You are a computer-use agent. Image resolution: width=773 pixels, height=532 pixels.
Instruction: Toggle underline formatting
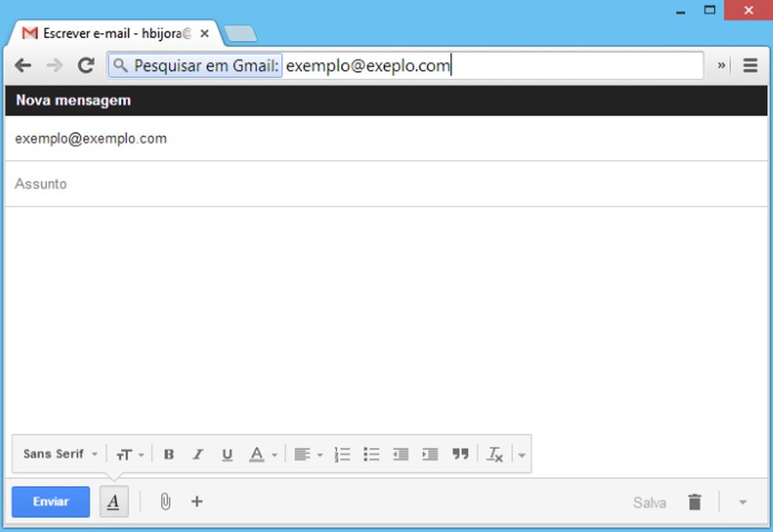pyautogui.click(x=226, y=453)
